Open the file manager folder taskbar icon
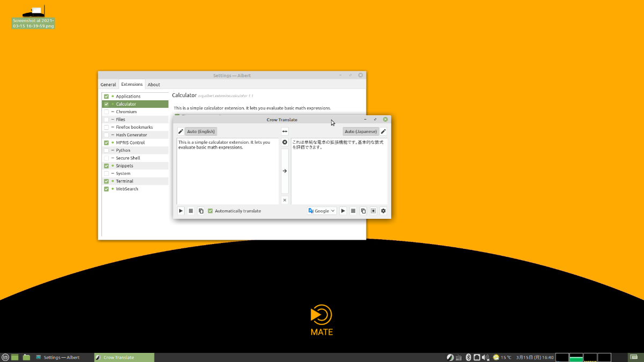The image size is (644, 362). pos(26,357)
